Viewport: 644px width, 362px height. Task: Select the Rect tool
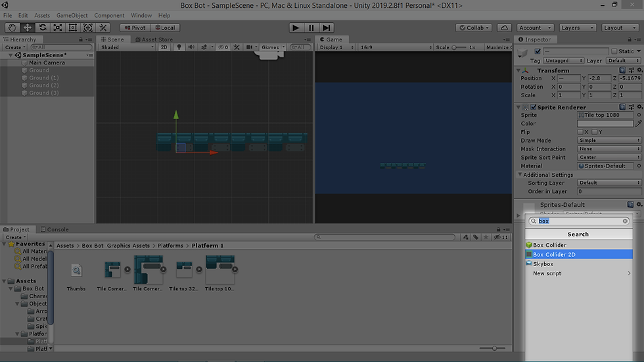73,28
